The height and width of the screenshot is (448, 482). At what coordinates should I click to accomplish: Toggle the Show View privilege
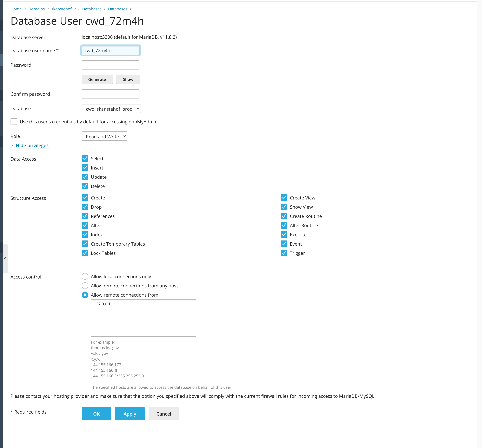284,207
